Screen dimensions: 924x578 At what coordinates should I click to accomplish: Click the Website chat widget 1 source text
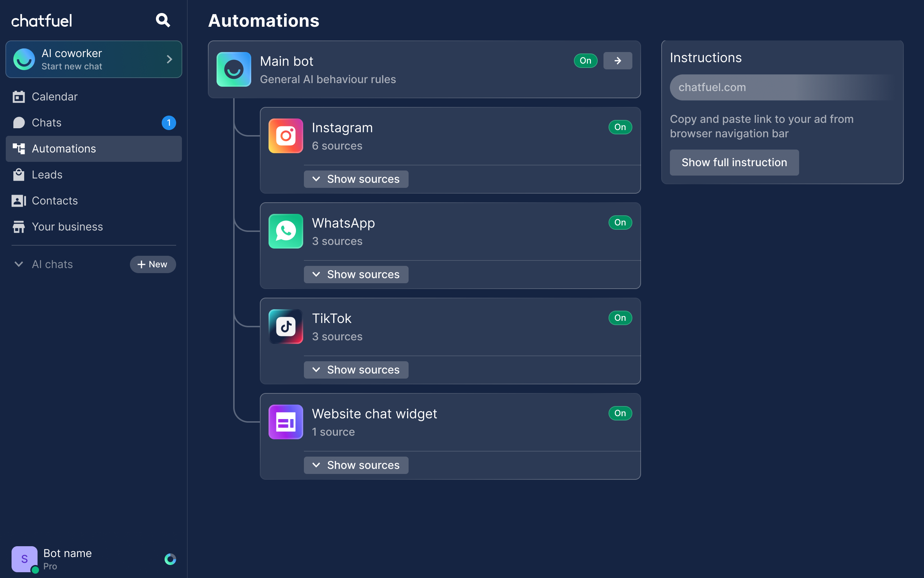click(334, 432)
